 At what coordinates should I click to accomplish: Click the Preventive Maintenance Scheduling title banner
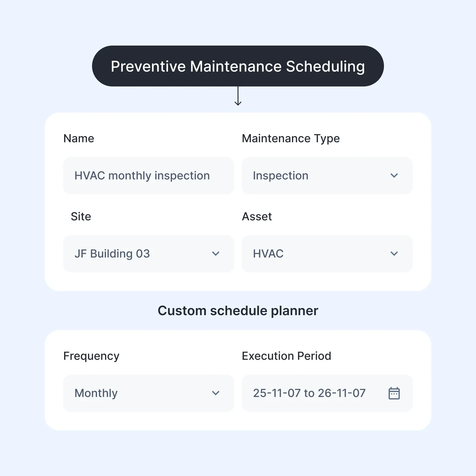[x=238, y=66]
